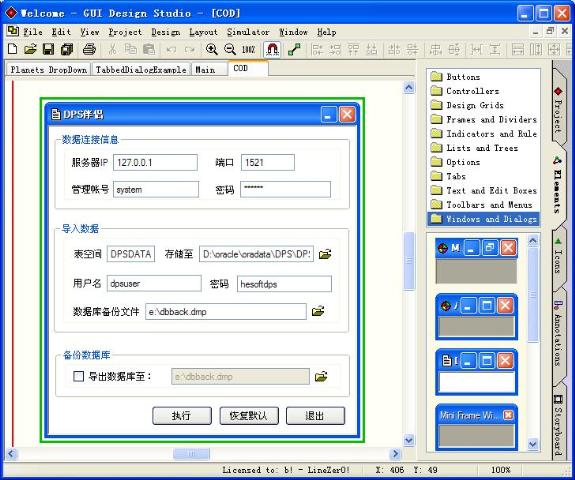The width and height of the screenshot is (575, 480).
Task: Save the design with the floppy disk icon
Action: [x=48, y=49]
